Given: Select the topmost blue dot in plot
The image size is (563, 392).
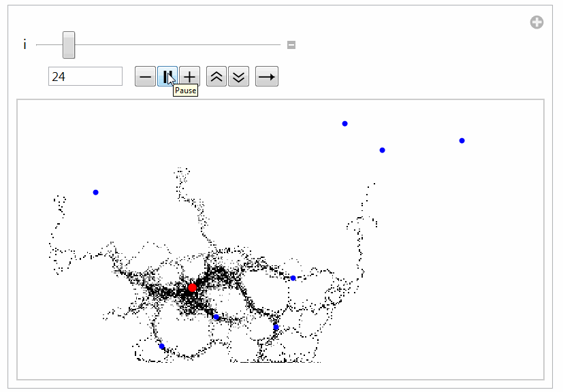Looking at the screenshot, I should tap(345, 124).
